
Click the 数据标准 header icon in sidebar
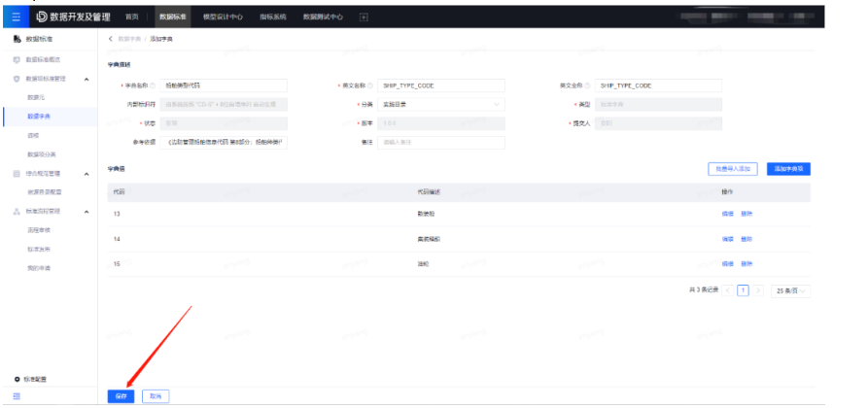17,39
